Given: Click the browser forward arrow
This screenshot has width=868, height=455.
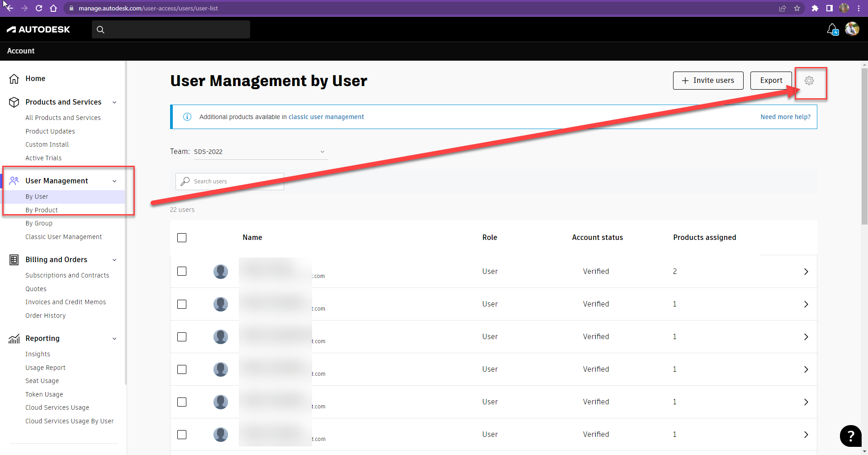Looking at the screenshot, I should tap(24, 8).
